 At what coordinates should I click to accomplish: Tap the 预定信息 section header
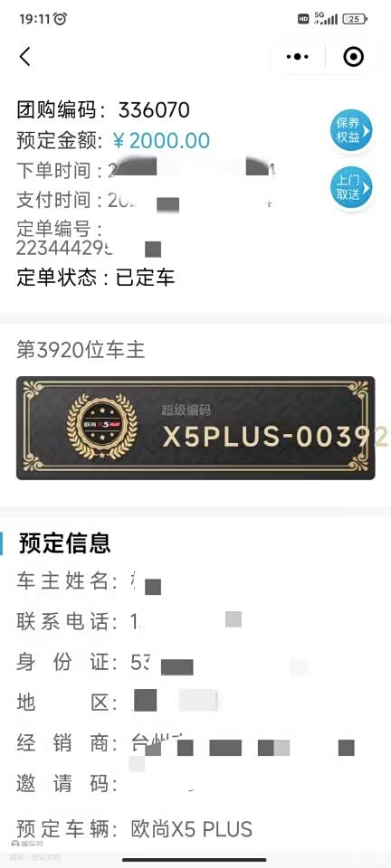pyautogui.click(x=65, y=543)
